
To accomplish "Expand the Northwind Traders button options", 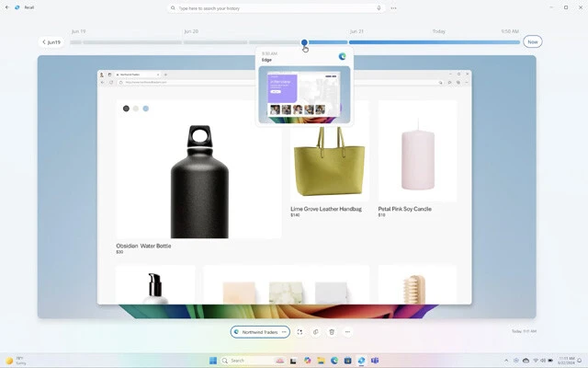I will pyautogui.click(x=284, y=331).
